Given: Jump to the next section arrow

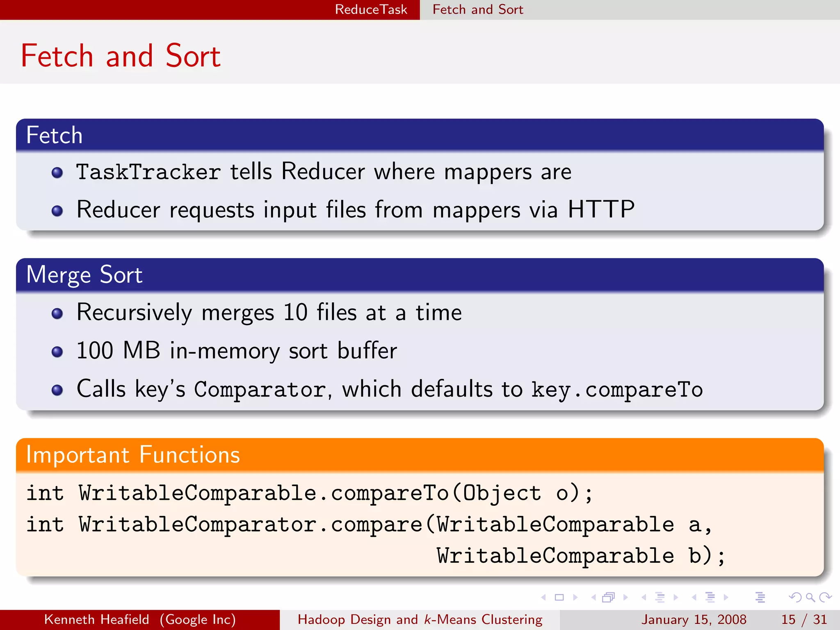Looking at the screenshot, I should [726, 597].
